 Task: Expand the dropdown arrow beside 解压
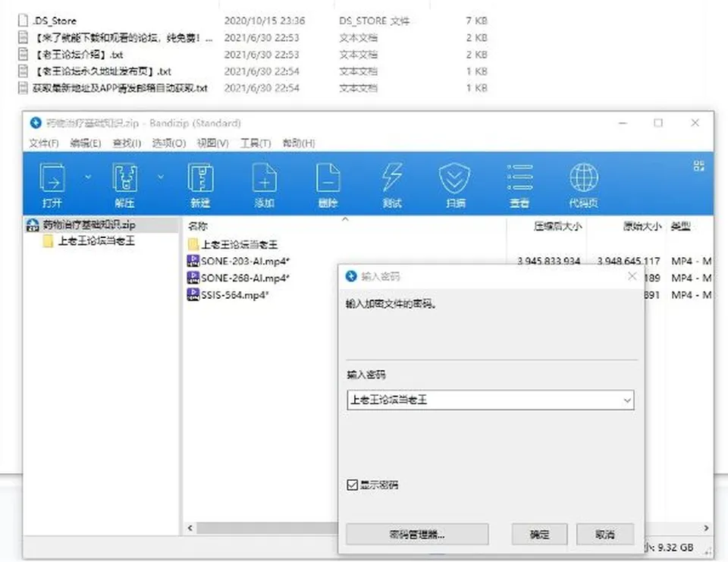(x=161, y=177)
